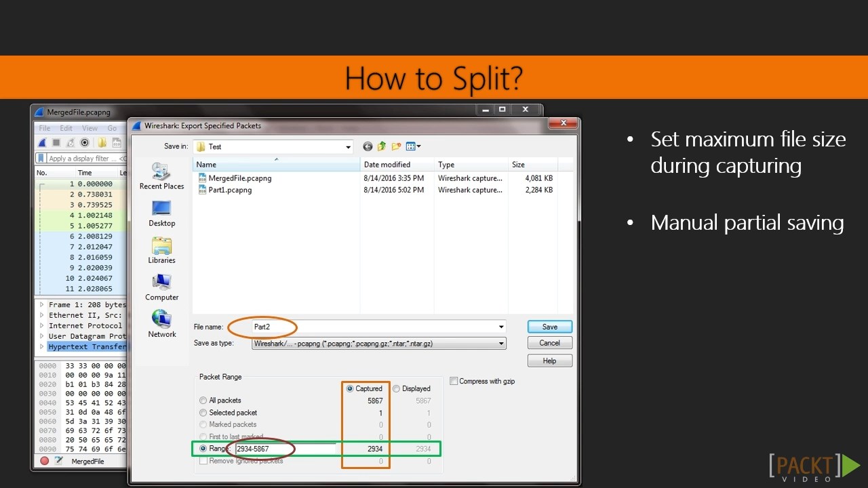Select the Captured radio button

coord(350,389)
